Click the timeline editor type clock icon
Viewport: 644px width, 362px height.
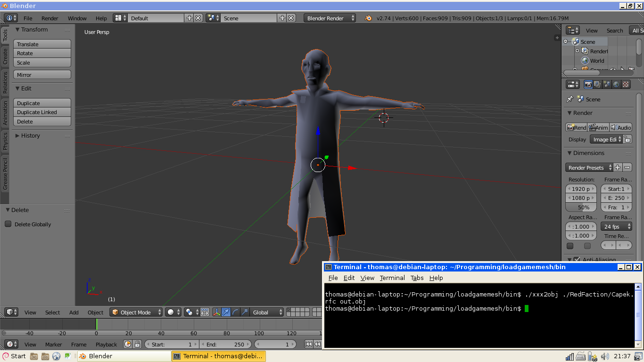[x=9, y=344]
